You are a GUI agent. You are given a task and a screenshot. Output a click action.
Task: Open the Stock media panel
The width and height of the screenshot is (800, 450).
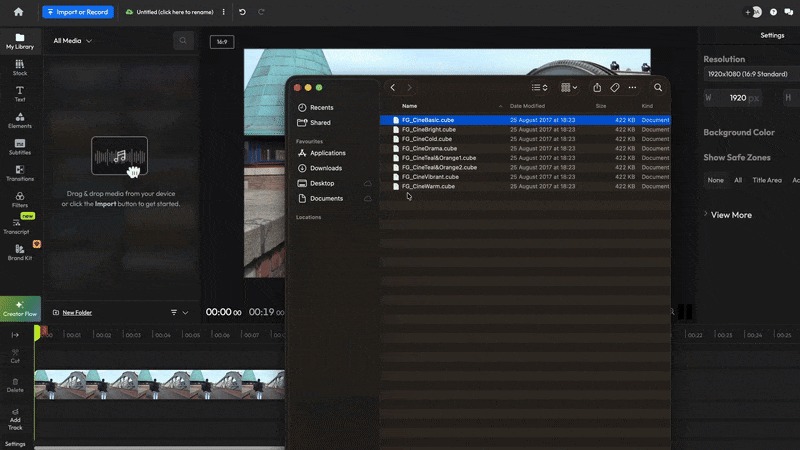pos(20,67)
